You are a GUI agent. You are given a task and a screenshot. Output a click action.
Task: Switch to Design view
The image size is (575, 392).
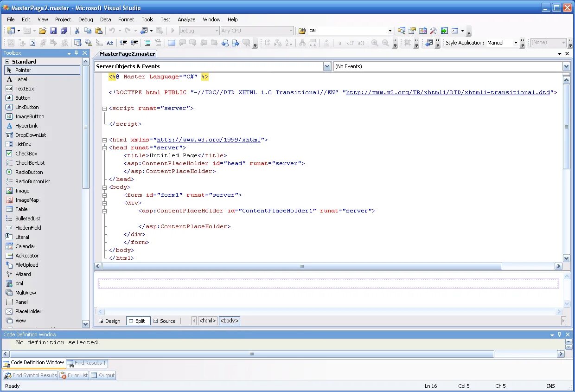coord(109,321)
